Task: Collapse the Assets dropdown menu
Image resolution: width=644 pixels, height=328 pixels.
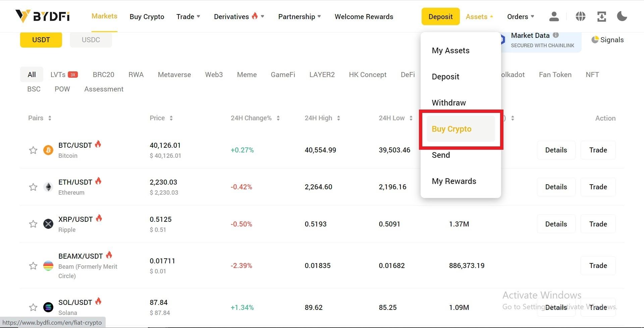Action: point(479,16)
